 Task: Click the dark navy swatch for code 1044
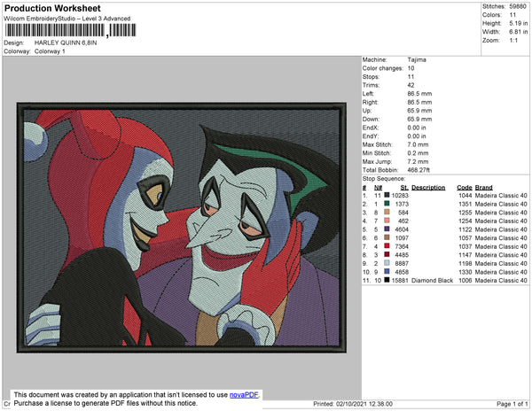click(x=386, y=195)
